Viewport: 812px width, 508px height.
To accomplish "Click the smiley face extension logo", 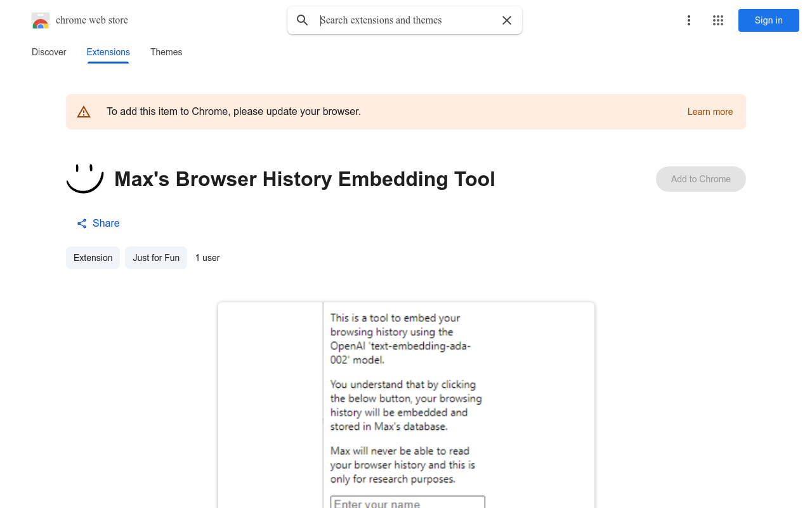I will (84, 178).
